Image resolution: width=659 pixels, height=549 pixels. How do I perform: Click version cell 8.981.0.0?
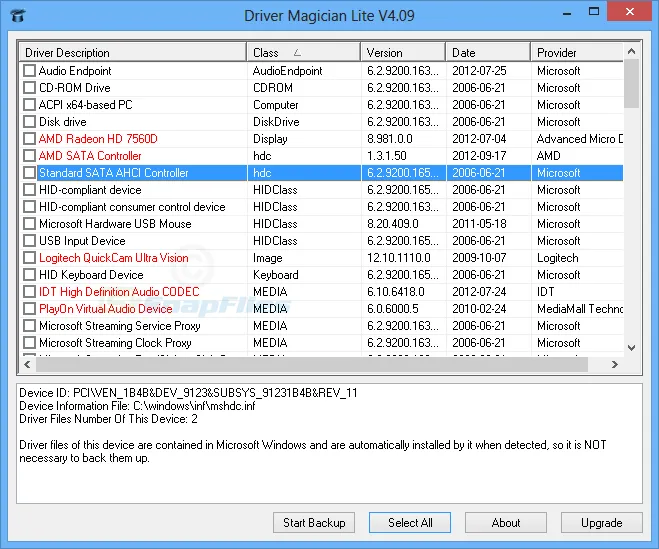[x=390, y=139]
